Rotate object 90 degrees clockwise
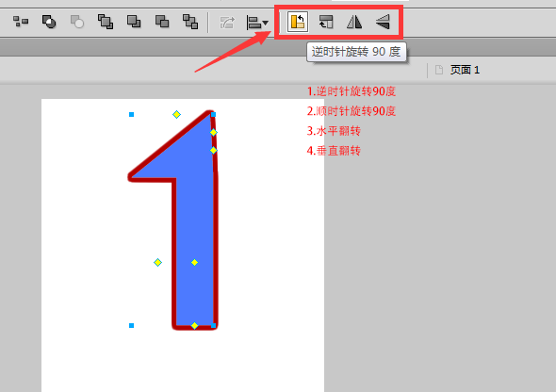 (x=326, y=22)
